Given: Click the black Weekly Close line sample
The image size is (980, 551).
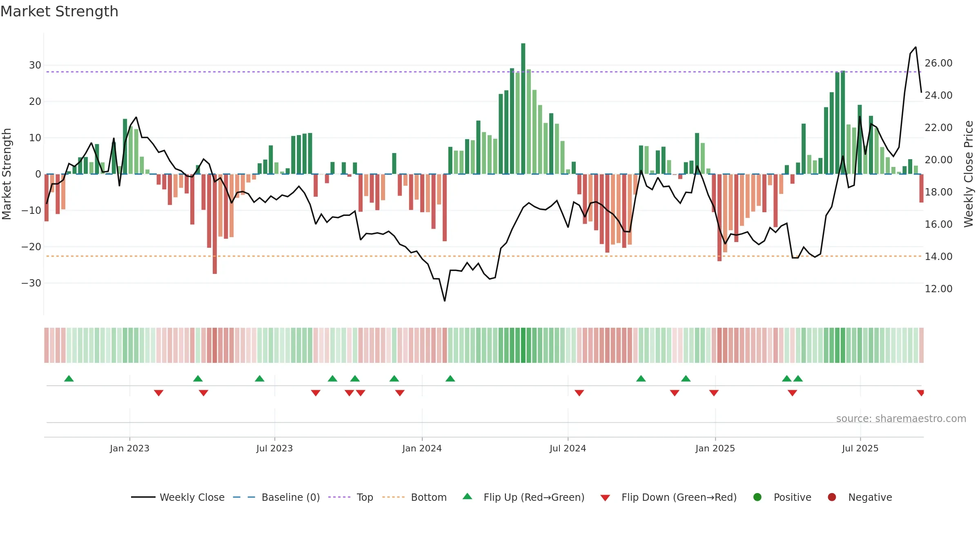Looking at the screenshot, I should click(143, 497).
